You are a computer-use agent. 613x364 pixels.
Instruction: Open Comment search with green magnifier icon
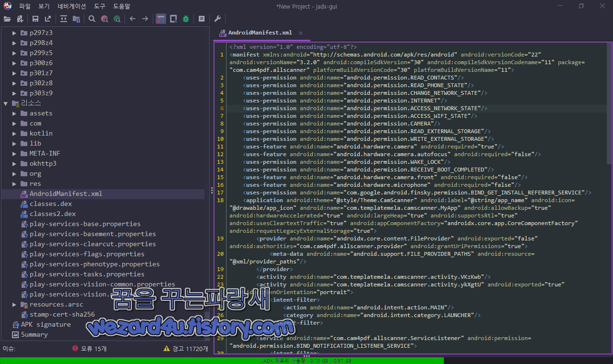tap(117, 19)
